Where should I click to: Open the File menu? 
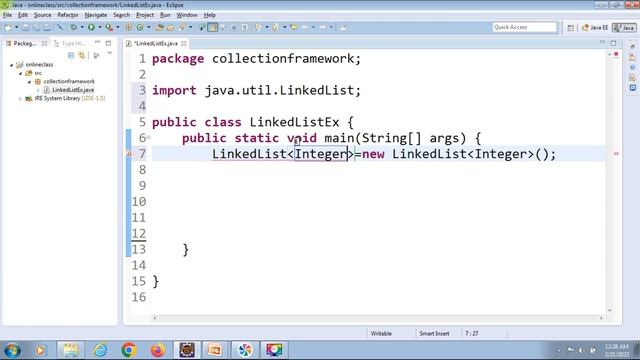(7, 15)
